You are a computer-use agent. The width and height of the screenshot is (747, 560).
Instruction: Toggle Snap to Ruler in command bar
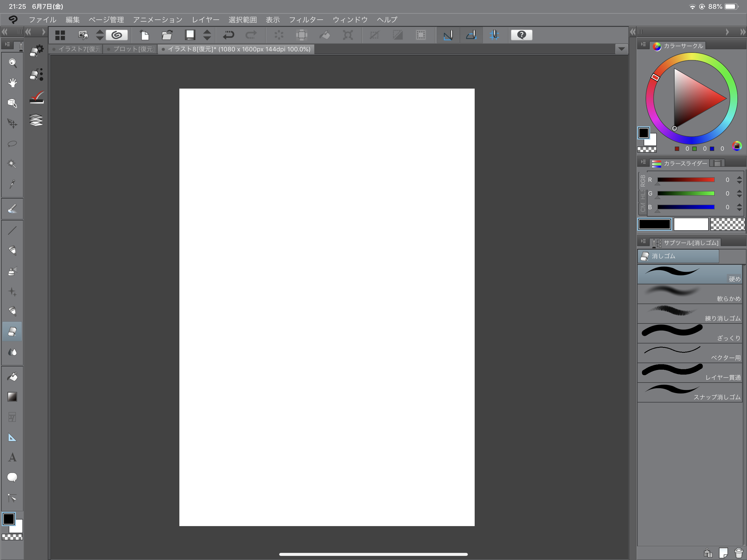[448, 35]
